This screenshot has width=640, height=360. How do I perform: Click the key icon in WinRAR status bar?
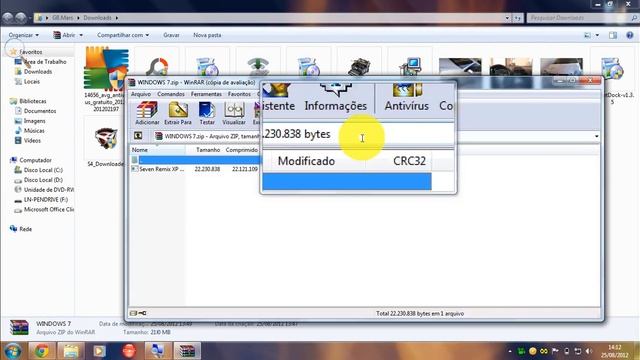click(142, 313)
